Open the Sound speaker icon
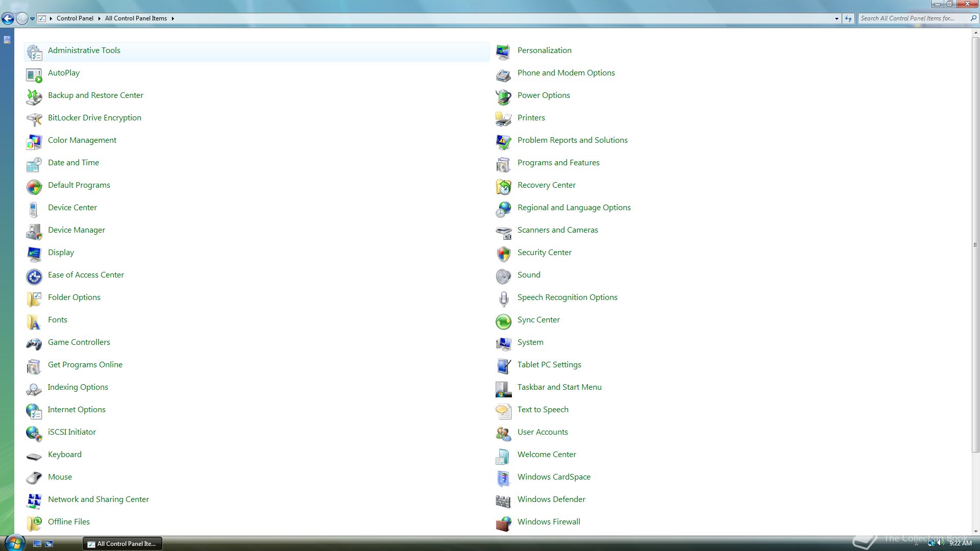This screenshot has width=980, height=551. coord(503,277)
